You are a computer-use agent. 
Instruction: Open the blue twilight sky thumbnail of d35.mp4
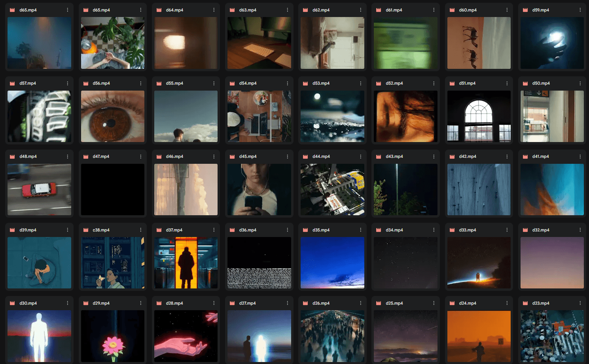333,263
